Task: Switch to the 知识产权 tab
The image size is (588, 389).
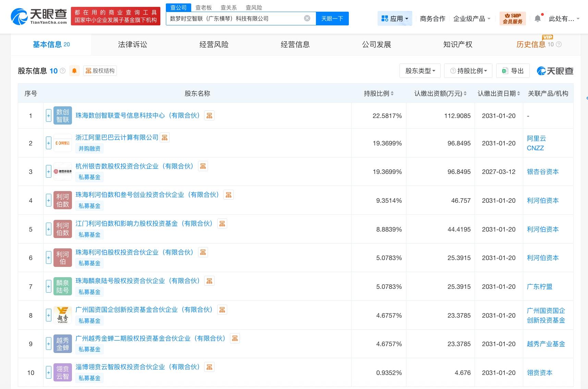Action: tap(457, 45)
